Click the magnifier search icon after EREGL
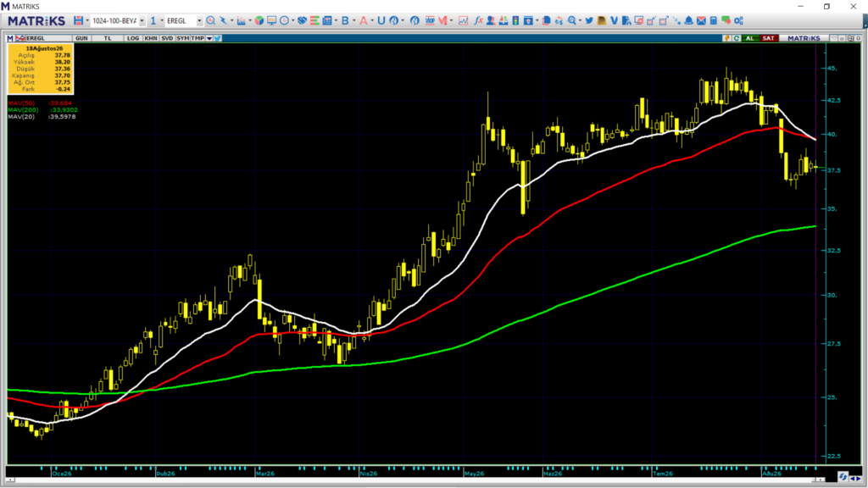Image resolution: width=868 pixels, height=488 pixels. [x=210, y=20]
